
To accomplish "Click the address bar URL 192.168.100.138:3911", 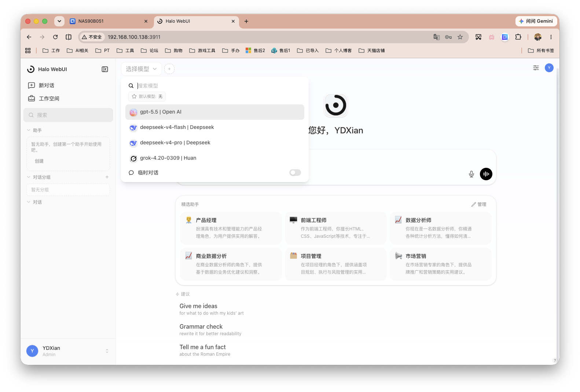I will tap(134, 37).
